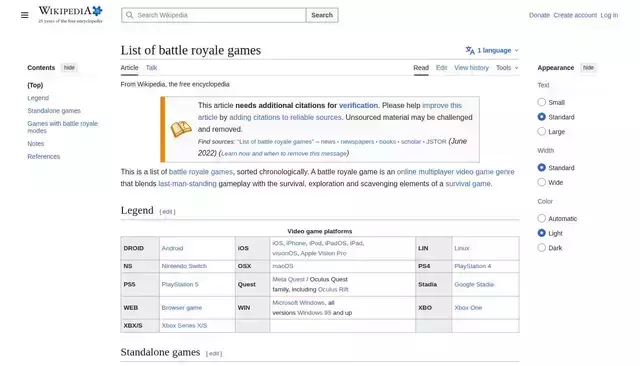
Task: Open the Tools dropdown menu
Action: [507, 68]
